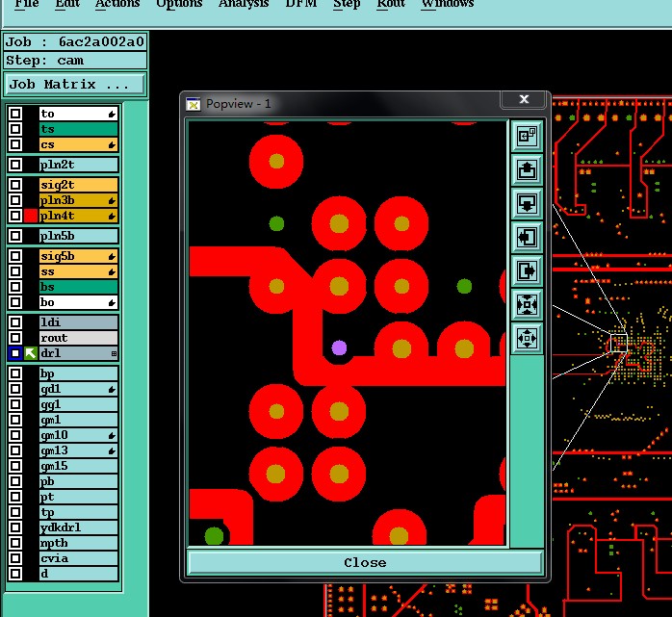Toggle the checkbox for layer npth
Image resolution: width=672 pixels, height=617 pixels.
click(15, 543)
